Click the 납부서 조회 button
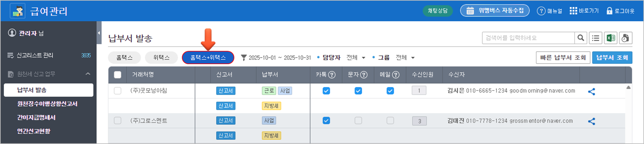The image size is (644, 144). click(612, 58)
